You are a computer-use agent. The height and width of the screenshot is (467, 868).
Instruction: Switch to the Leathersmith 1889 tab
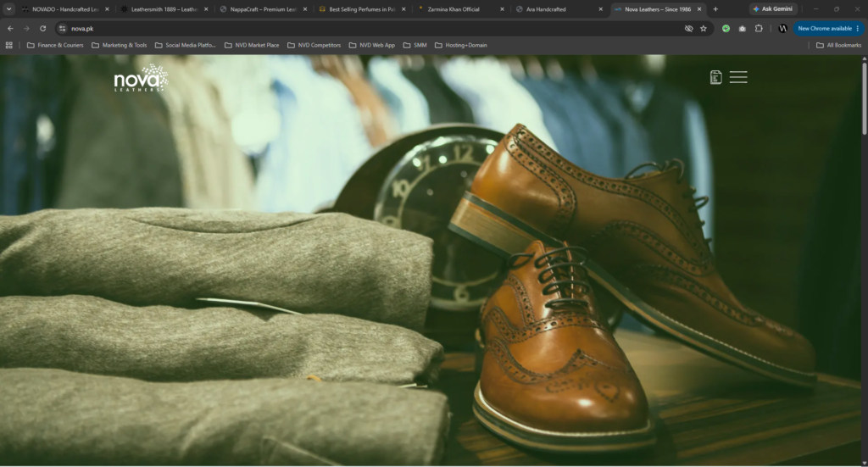tap(164, 9)
